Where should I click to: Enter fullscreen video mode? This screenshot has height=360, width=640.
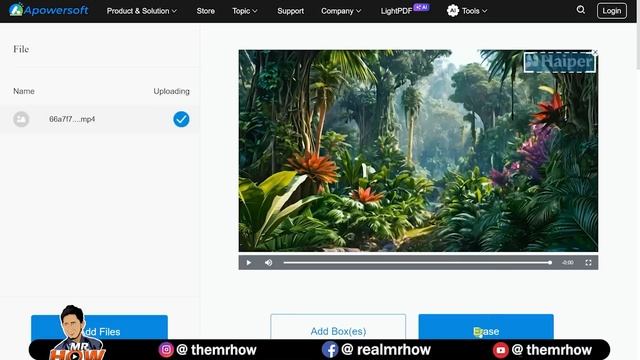point(588,262)
